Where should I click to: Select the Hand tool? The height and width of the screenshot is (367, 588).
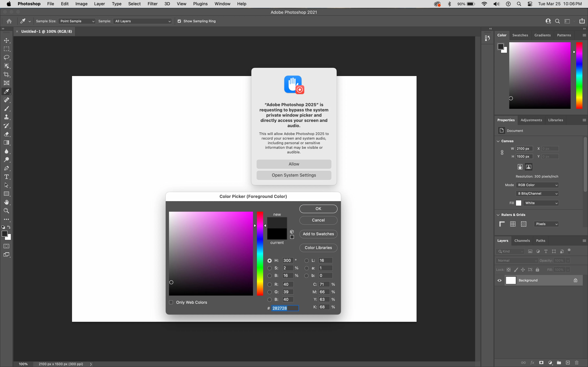click(7, 202)
